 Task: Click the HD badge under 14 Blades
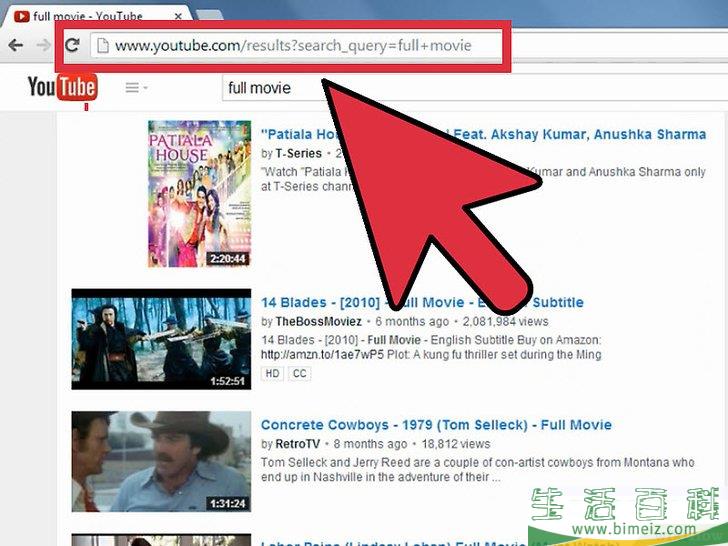coord(272,374)
